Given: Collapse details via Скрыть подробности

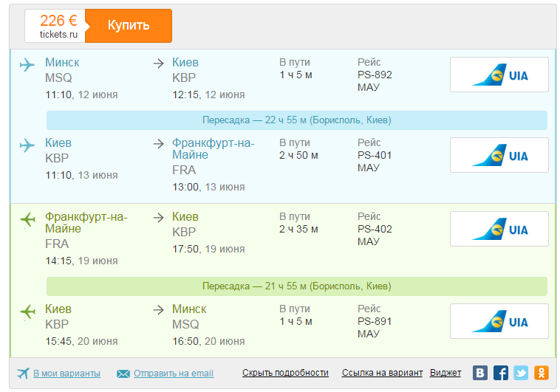Looking at the screenshot, I should point(285,373).
